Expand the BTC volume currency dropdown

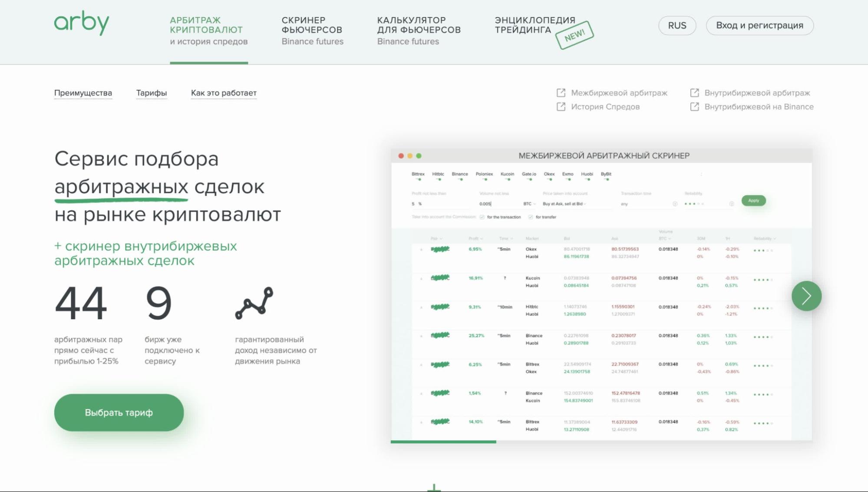(x=529, y=204)
